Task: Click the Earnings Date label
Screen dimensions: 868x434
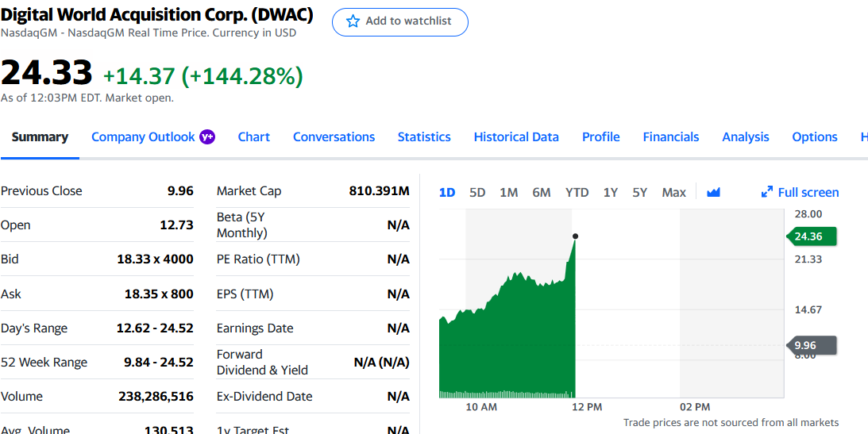Action: point(255,328)
